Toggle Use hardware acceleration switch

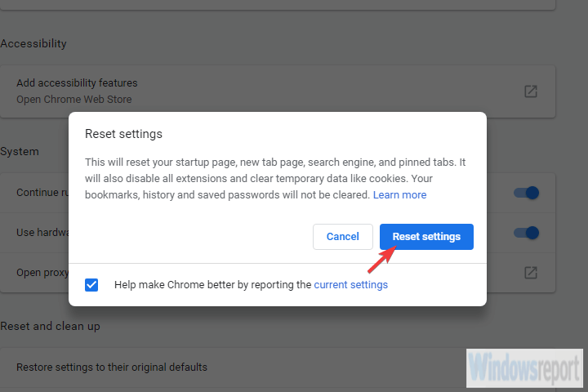pos(526,233)
